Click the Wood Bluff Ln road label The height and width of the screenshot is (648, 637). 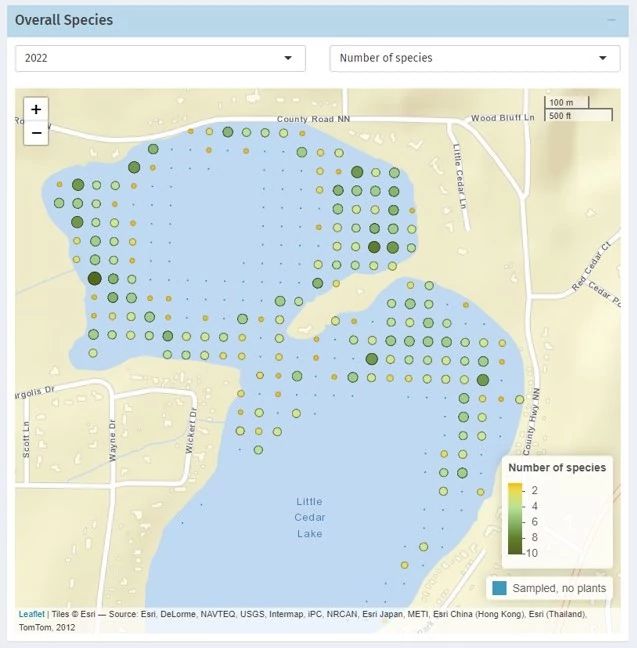[502, 118]
